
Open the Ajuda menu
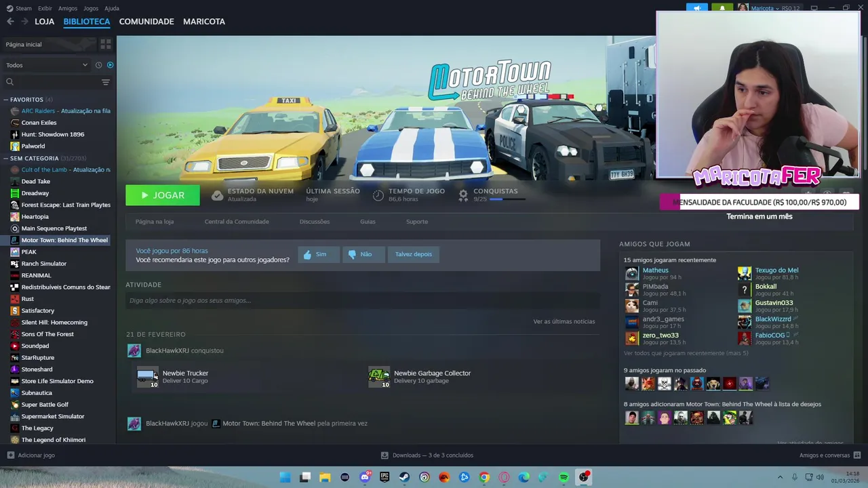tap(112, 8)
